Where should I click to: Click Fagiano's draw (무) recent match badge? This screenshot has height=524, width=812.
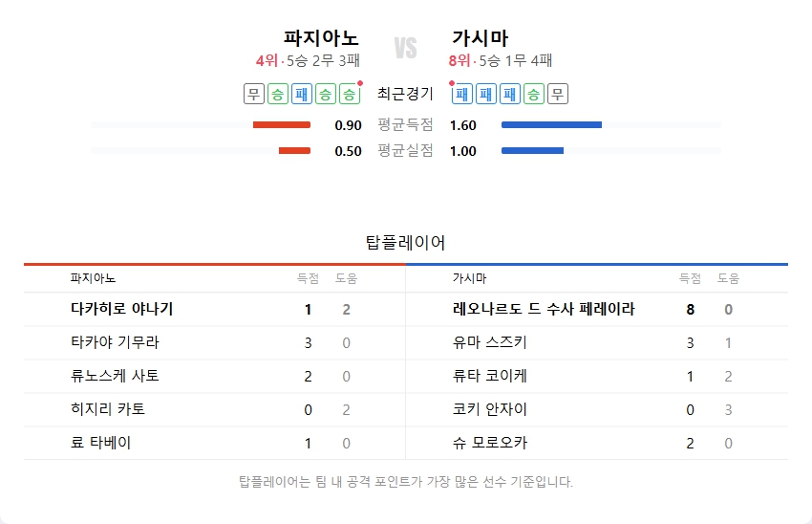click(253, 94)
